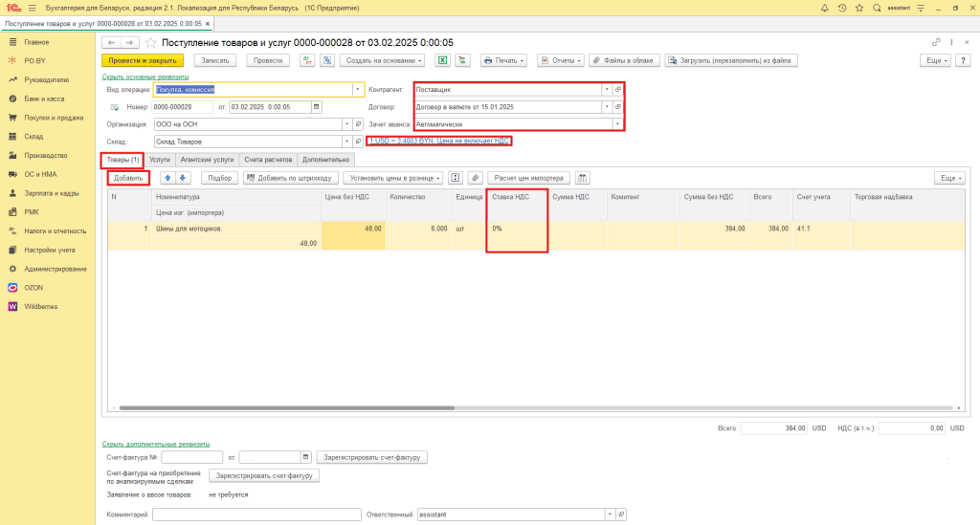The image size is (980, 525).
Task: Click the search magnifier in title bar
Action: pos(877,8)
